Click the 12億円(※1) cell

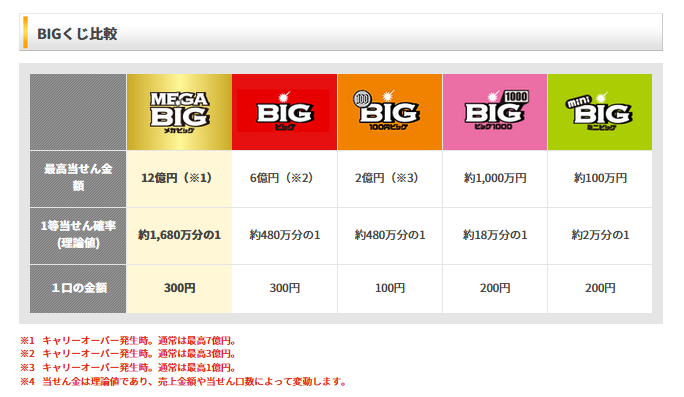click(179, 179)
